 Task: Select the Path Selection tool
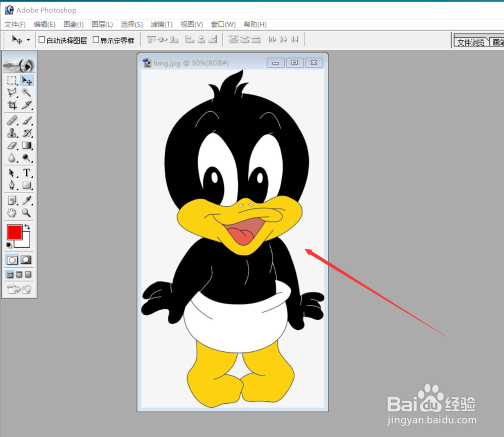[x=12, y=173]
